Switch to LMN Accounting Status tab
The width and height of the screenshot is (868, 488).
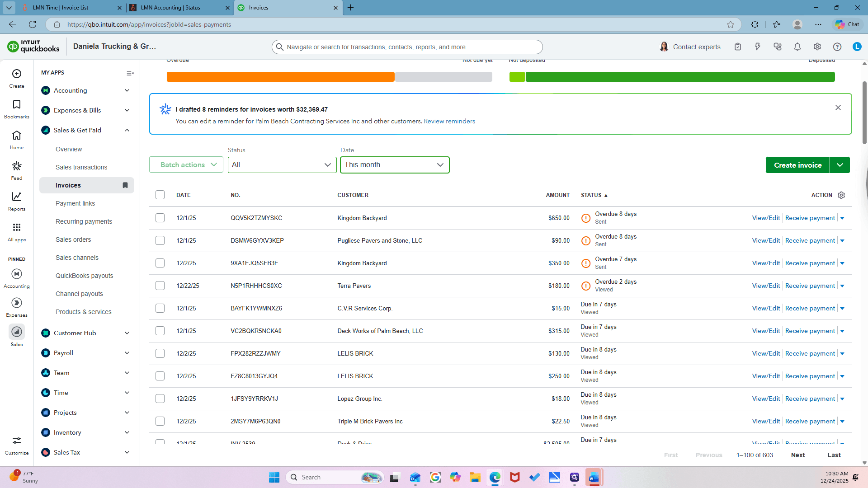tap(179, 8)
